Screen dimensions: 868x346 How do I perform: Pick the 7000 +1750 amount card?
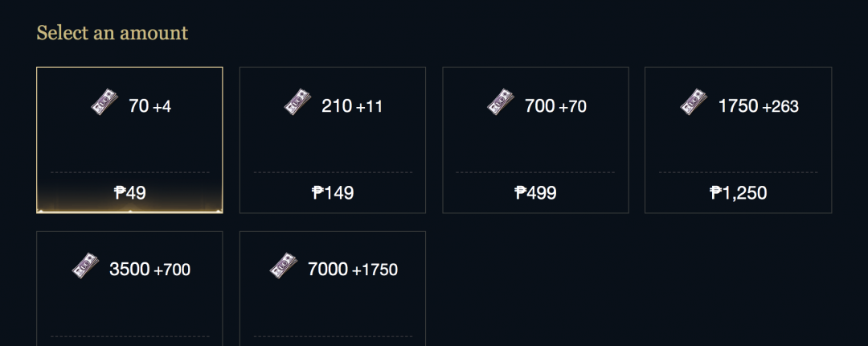coord(333,288)
